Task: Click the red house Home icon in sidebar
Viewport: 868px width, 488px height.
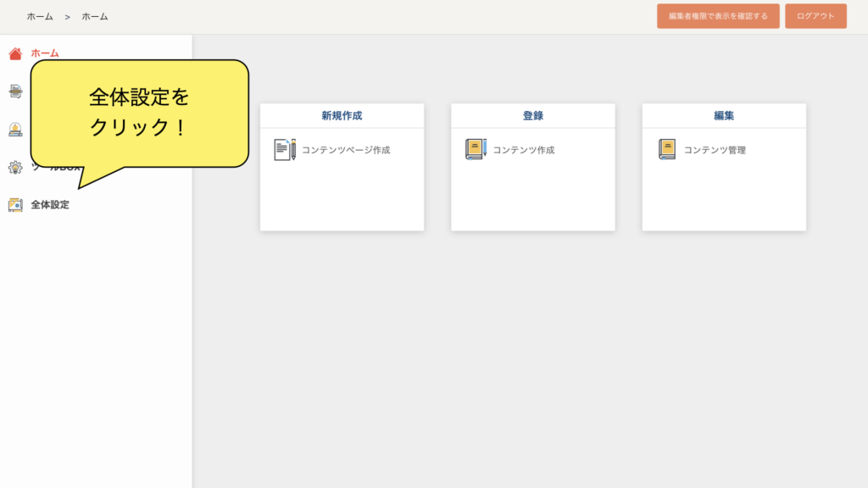Action: coord(15,53)
